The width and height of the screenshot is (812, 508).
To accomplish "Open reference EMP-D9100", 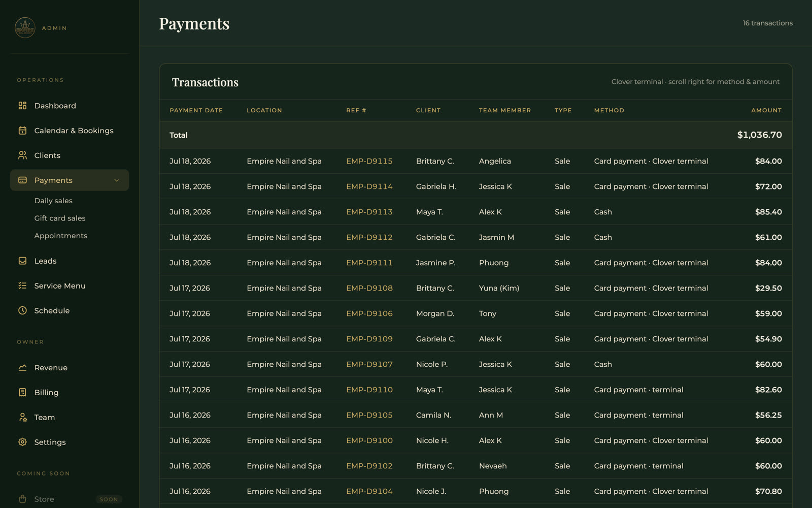I will pyautogui.click(x=369, y=440).
